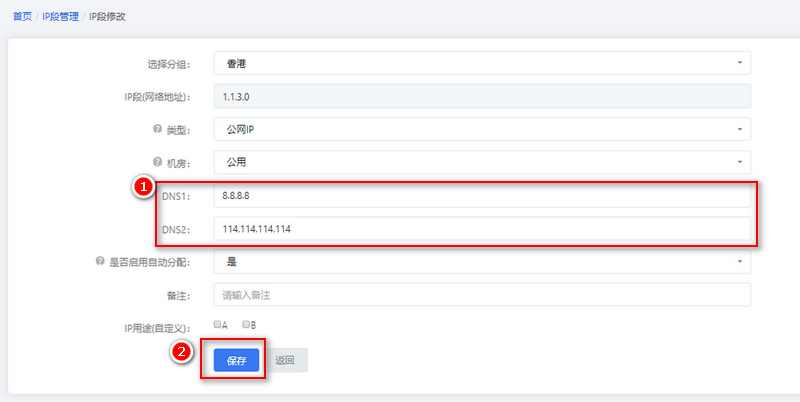Open the 首页 breadcrumb link
This screenshot has width=800, height=402.
click(x=22, y=17)
